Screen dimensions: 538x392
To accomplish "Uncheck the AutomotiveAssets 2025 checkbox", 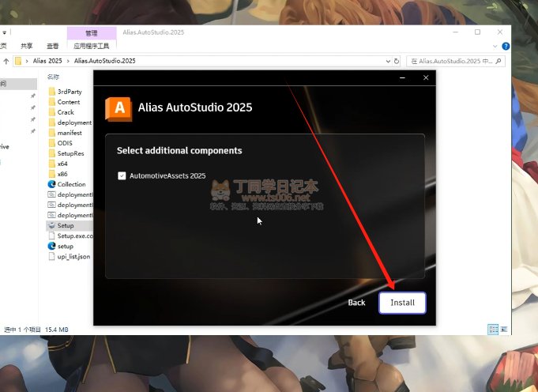I will click(122, 175).
